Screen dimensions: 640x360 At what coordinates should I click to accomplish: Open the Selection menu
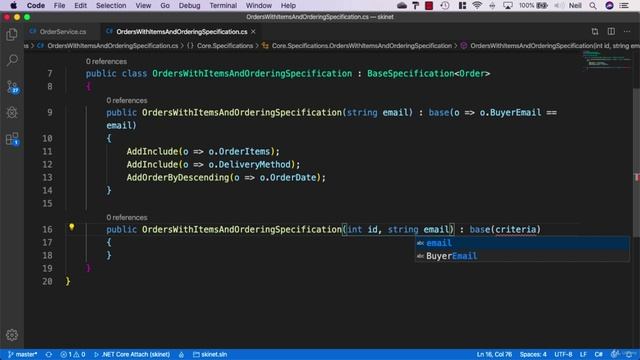tap(111, 5)
